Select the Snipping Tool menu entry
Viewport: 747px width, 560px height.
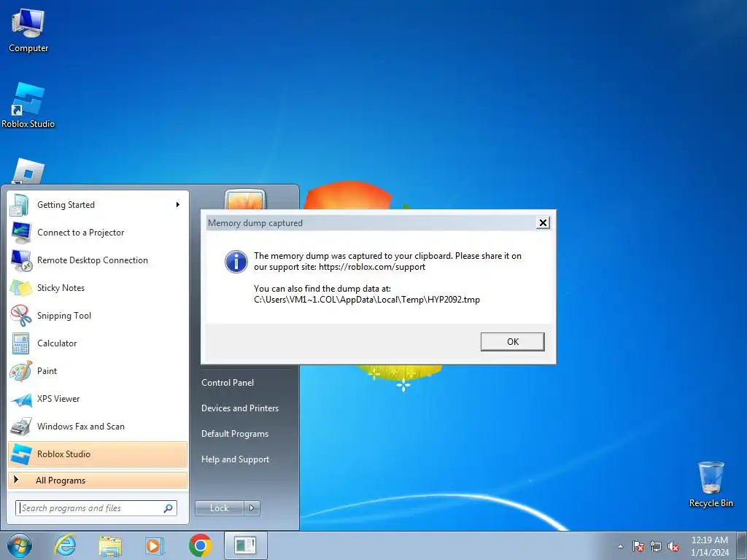pyautogui.click(x=98, y=315)
